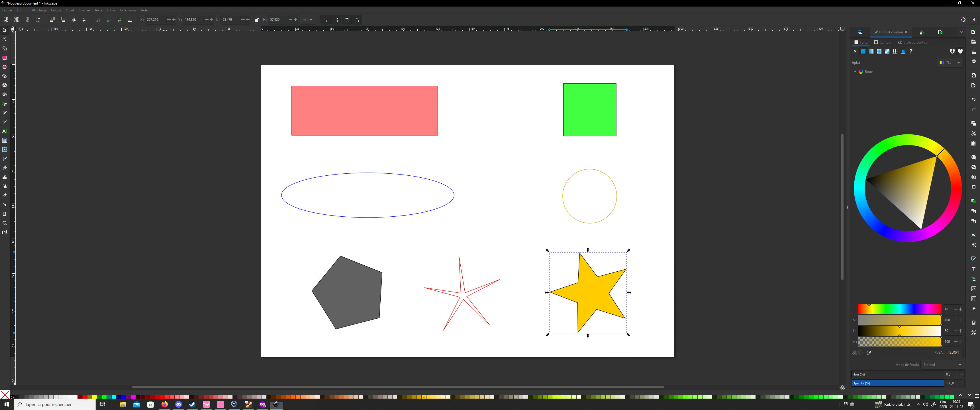Screen dimensions: 980x410
Task: Select the Connector tool
Action: (5, 205)
